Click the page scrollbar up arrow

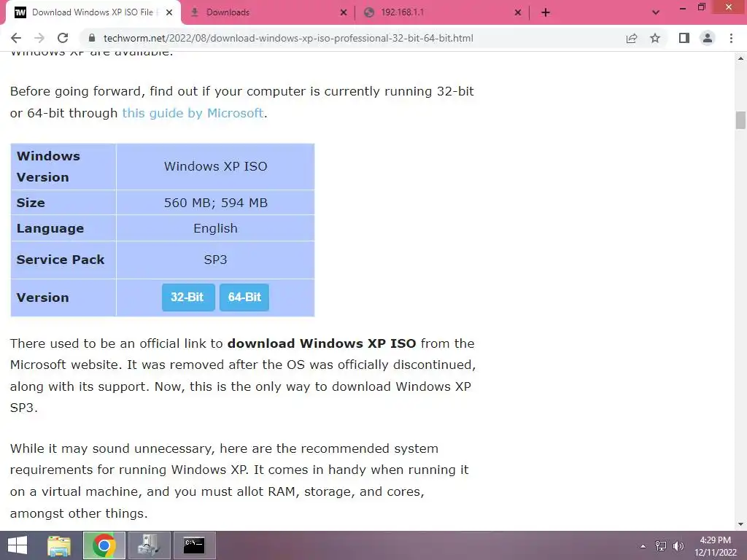point(740,58)
